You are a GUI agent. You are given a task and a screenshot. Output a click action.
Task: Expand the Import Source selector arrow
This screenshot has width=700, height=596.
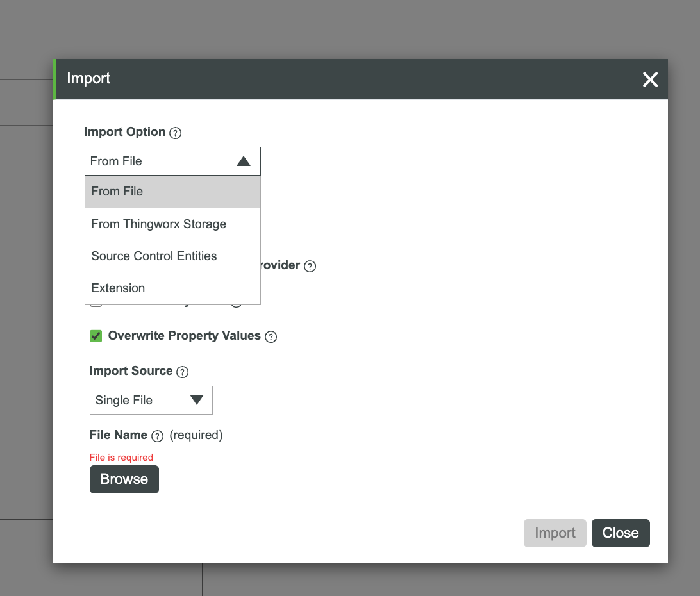[197, 400]
